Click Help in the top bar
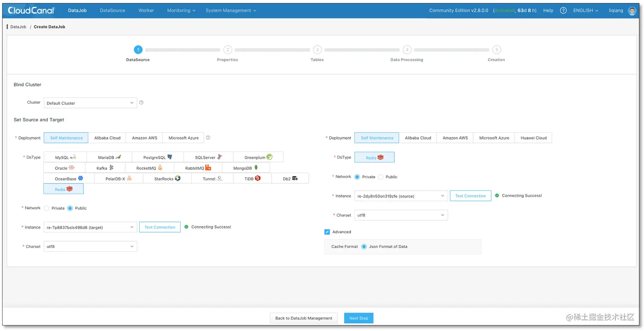Viewport: 644px width, 331px height. pos(548,10)
